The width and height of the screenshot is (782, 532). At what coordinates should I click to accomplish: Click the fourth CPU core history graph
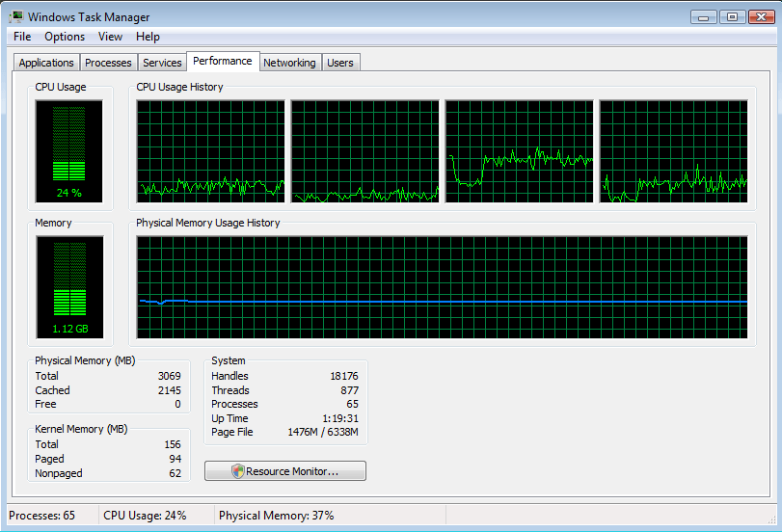click(x=673, y=151)
